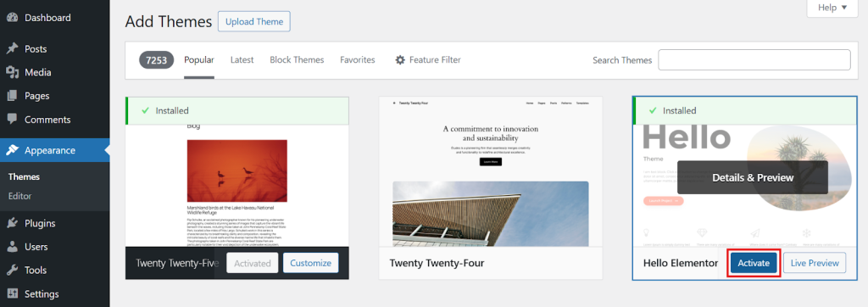The width and height of the screenshot is (868, 307).
Task: Click Live Preview for Hello Elementor
Action: (815, 263)
